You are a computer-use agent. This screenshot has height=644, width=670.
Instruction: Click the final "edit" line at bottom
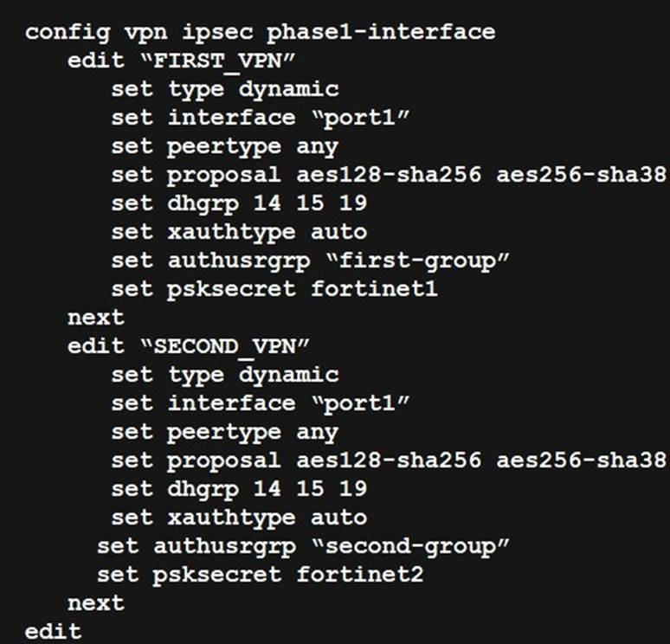tap(53, 631)
